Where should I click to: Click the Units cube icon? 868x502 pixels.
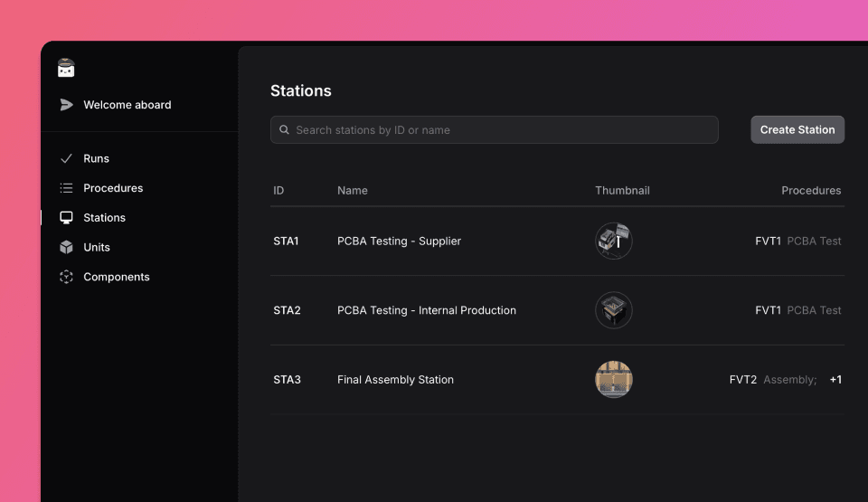(x=66, y=247)
